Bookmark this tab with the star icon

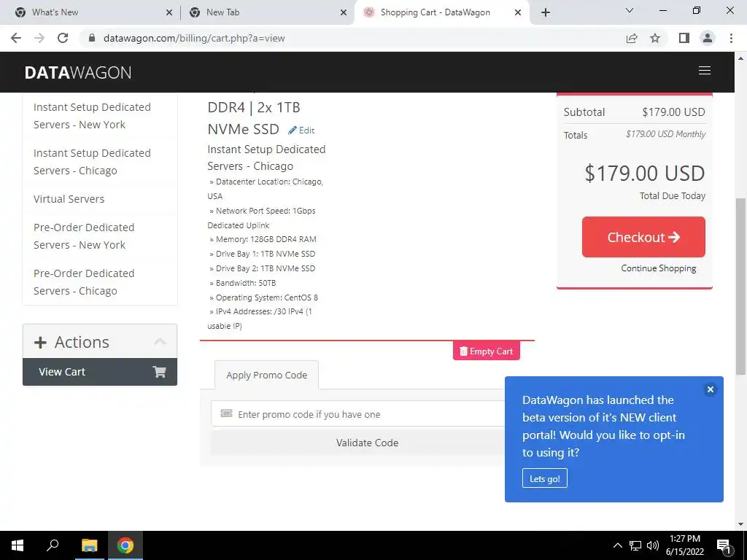pos(655,38)
